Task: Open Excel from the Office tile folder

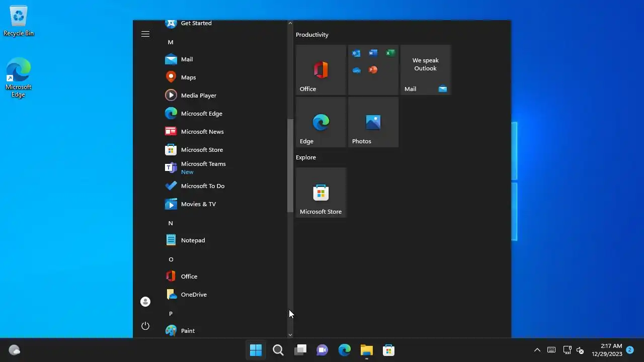Action: click(x=390, y=53)
